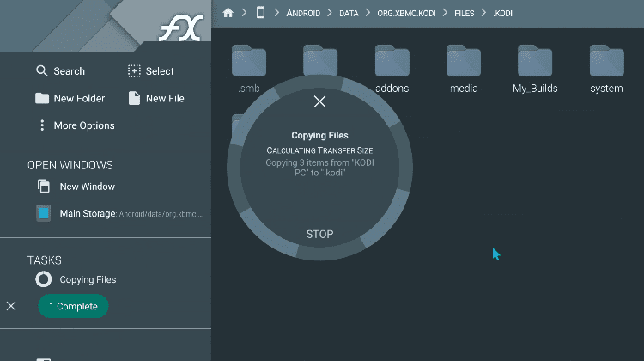644x361 pixels.
Task: Open More Options menu
Action: tap(76, 125)
